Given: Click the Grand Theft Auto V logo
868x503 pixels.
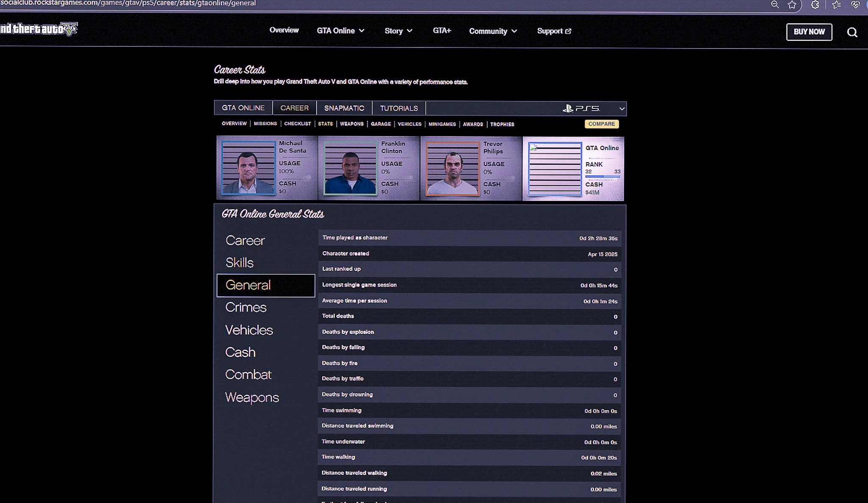Looking at the screenshot, I should (39, 29).
